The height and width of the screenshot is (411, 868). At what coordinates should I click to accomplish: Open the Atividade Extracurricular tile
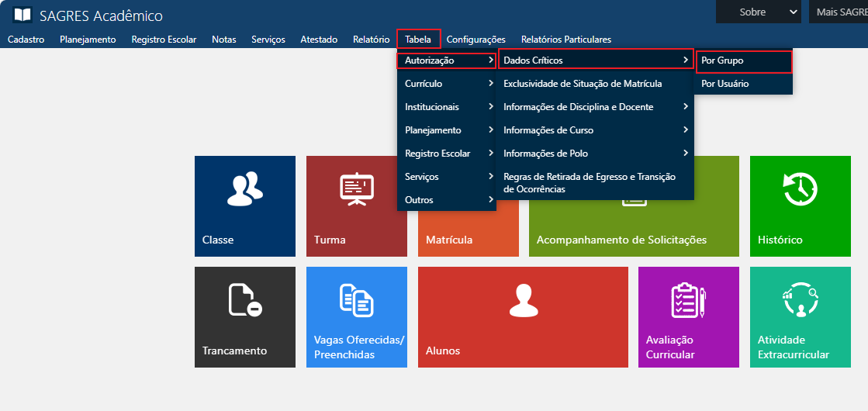tap(800, 316)
